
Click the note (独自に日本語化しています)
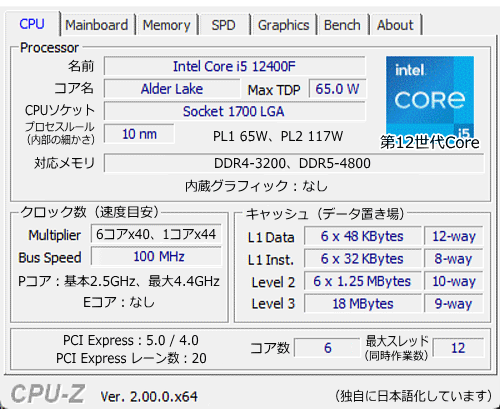[413, 396]
